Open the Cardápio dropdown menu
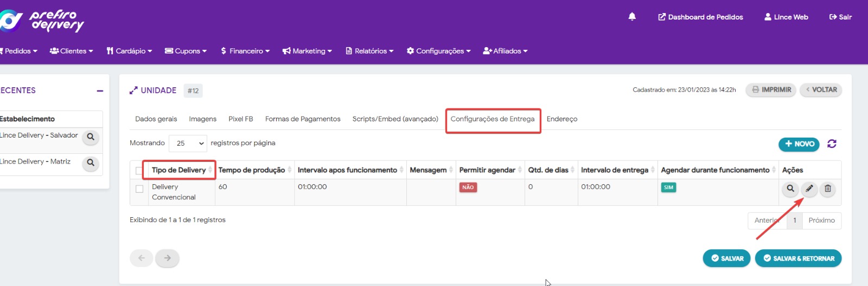868x286 pixels. pyautogui.click(x=130, y=51)
